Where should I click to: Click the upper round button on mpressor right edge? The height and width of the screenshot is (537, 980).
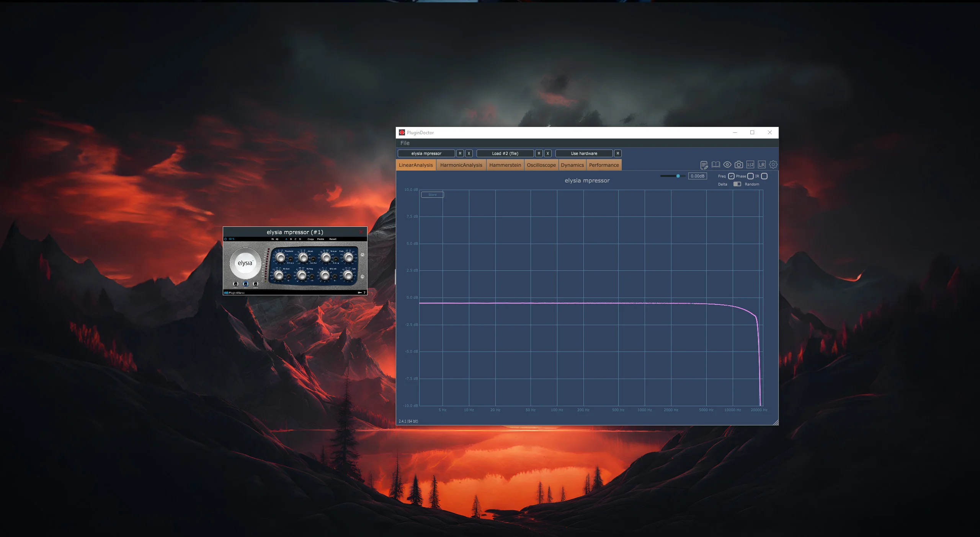362,255
